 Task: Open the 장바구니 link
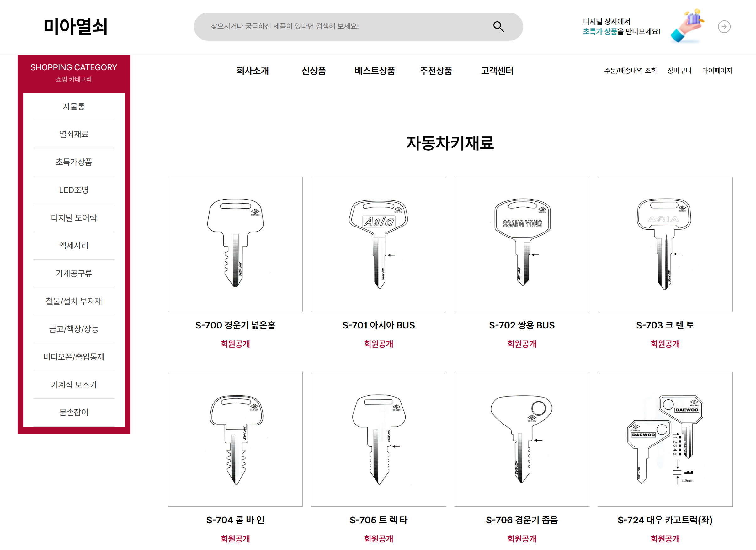click(679, 70)
